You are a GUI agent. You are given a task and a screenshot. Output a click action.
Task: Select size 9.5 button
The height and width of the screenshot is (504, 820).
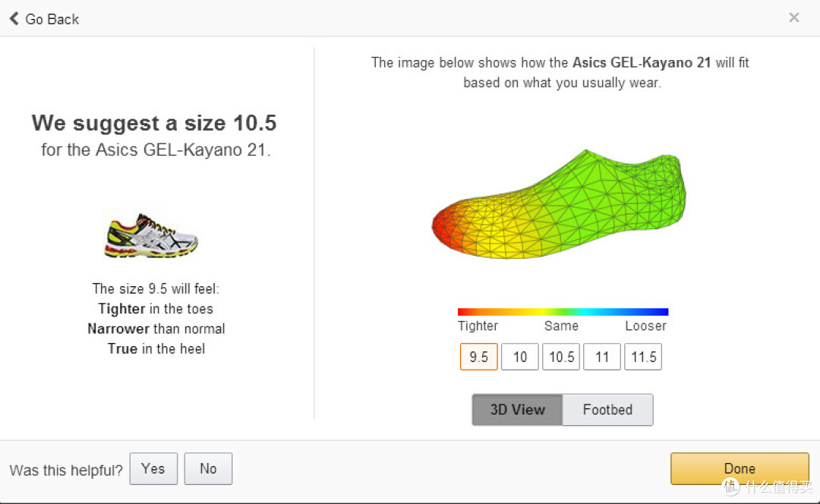tap(478, 357)
